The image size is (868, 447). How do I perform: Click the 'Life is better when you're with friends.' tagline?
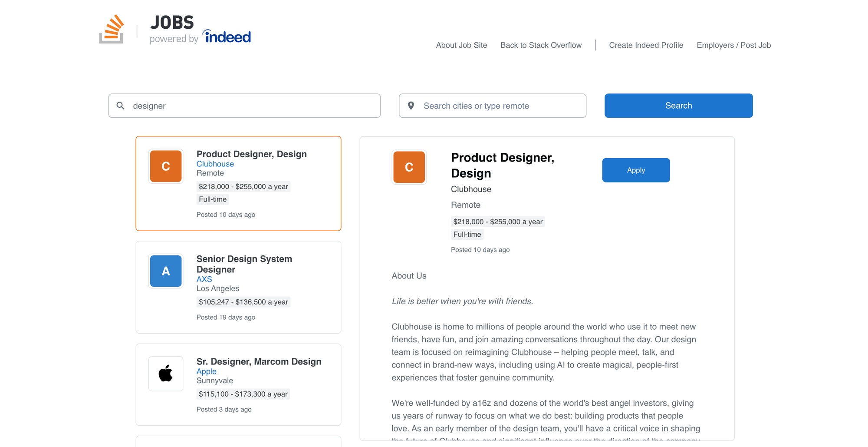click(x=462, y=301)
